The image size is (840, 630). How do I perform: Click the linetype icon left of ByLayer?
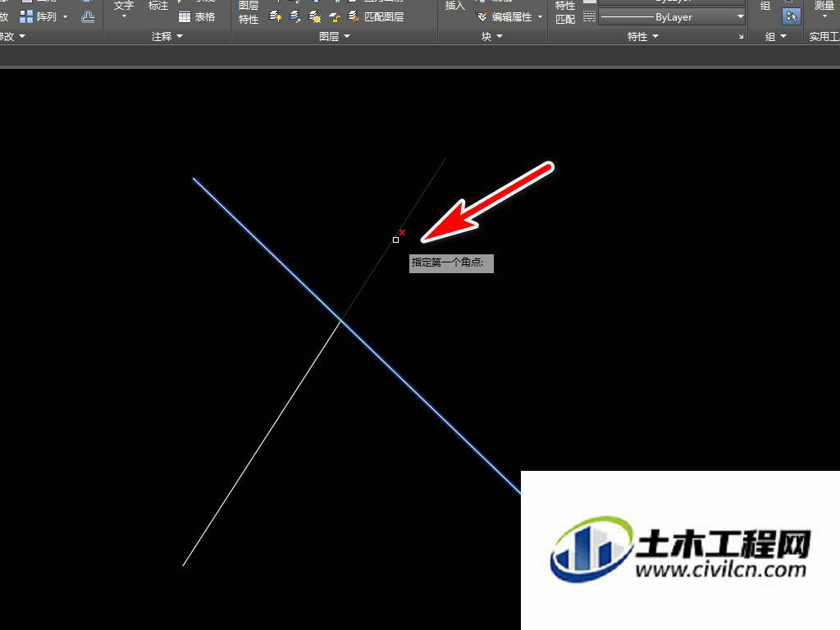589,17
